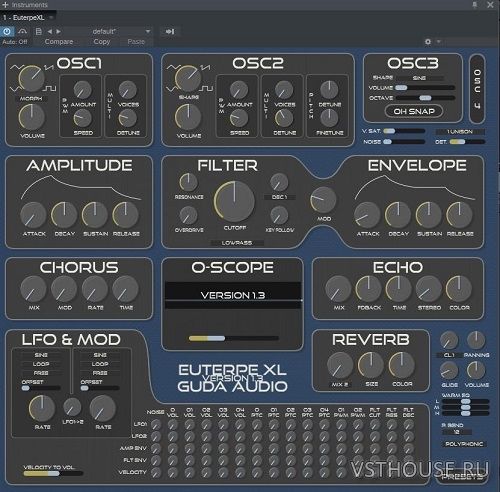Open first LFO SINE waveform selector
Image resolution: width=500 pixels, height=492 pixels.
[x=41, y=355]
